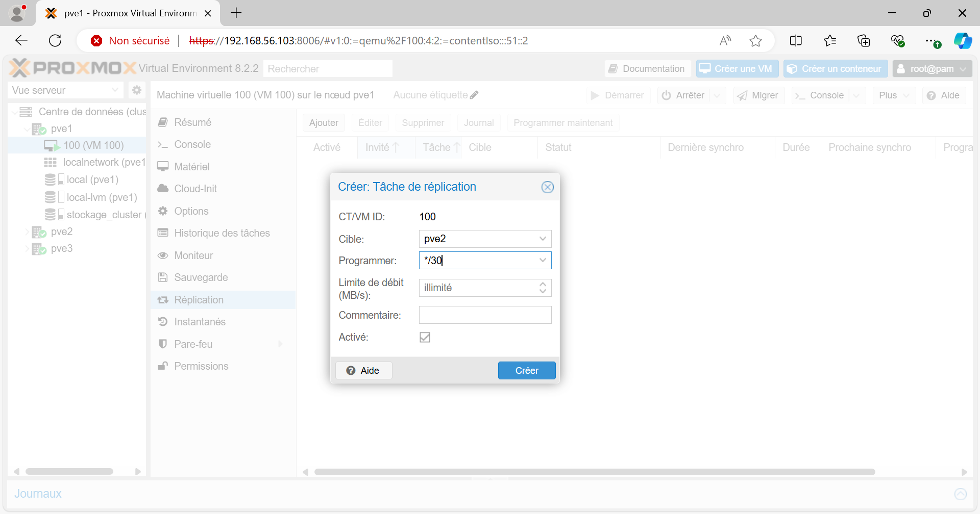
Task: Open the favorites list icon
Action: click(830, 41)
